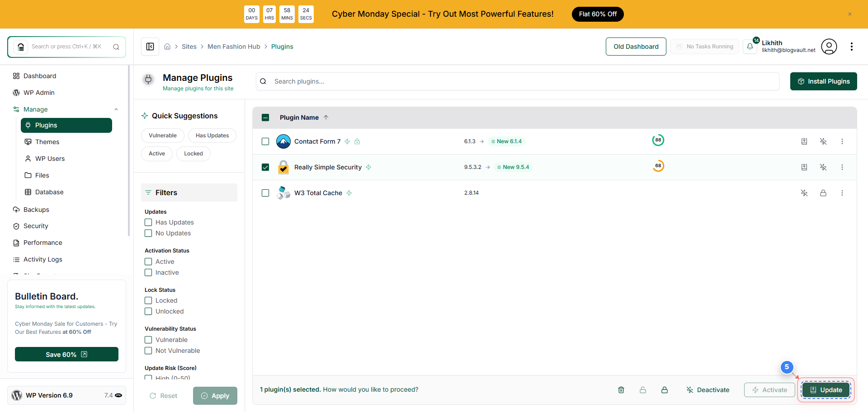
Task: Open the update icon for Contact Form 7
Action: (804, 141)
